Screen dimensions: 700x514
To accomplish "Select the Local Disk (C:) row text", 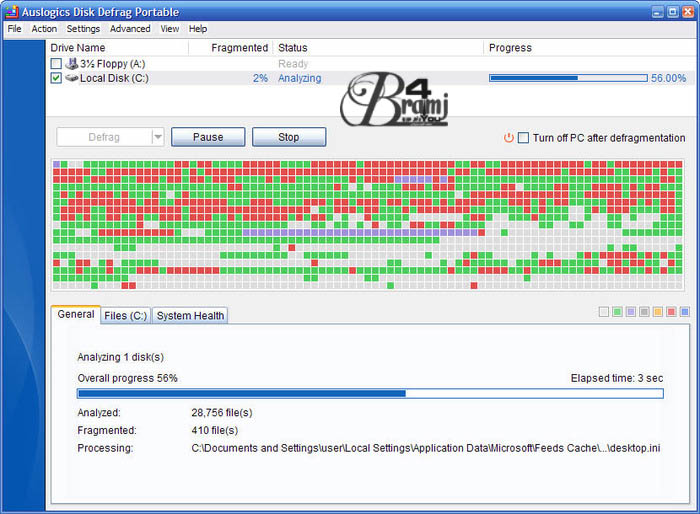I will coord(114,78).
